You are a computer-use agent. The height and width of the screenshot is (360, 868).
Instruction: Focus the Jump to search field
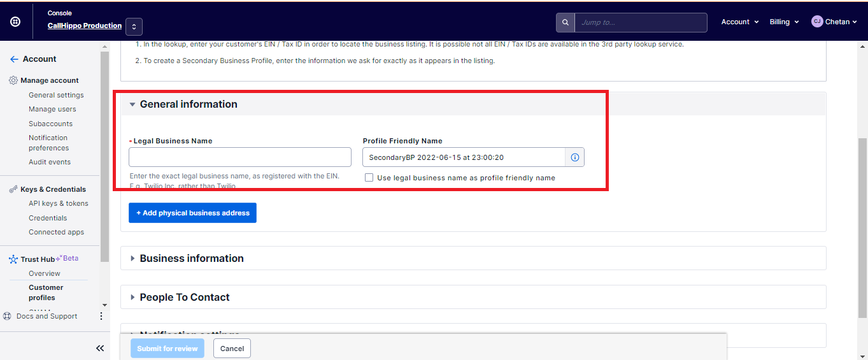coord(641,22)
